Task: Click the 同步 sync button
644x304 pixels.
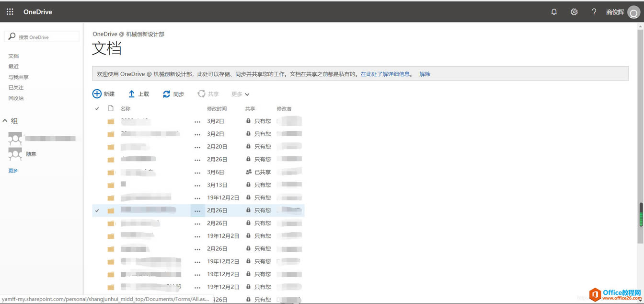Action: (x=173, y=94)
